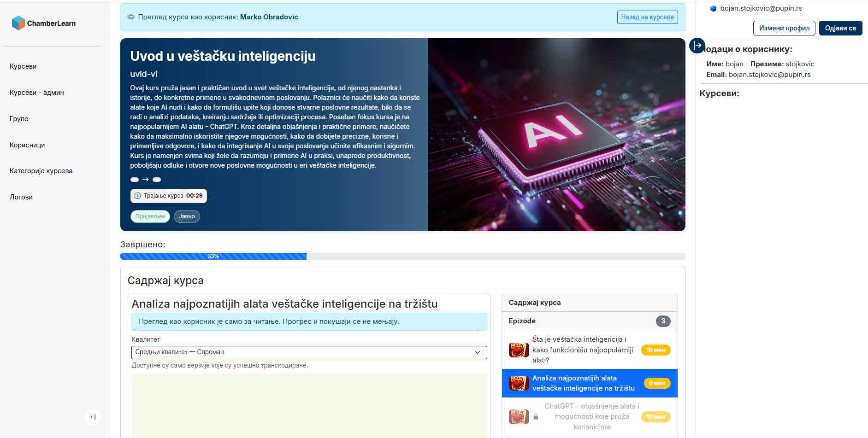Select locked episode ChatGPT - objašnjenje alata
This screenshot has height=438, width=868.
590,417
